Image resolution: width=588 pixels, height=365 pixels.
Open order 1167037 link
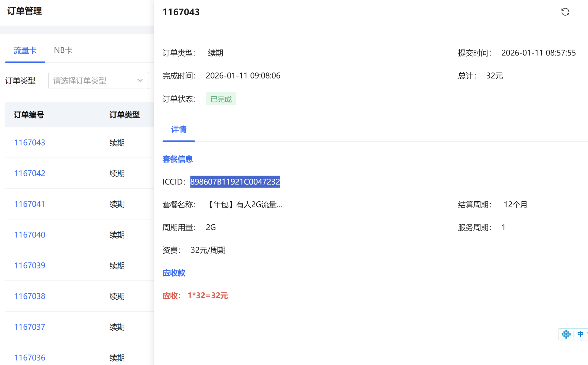[30, 327]
